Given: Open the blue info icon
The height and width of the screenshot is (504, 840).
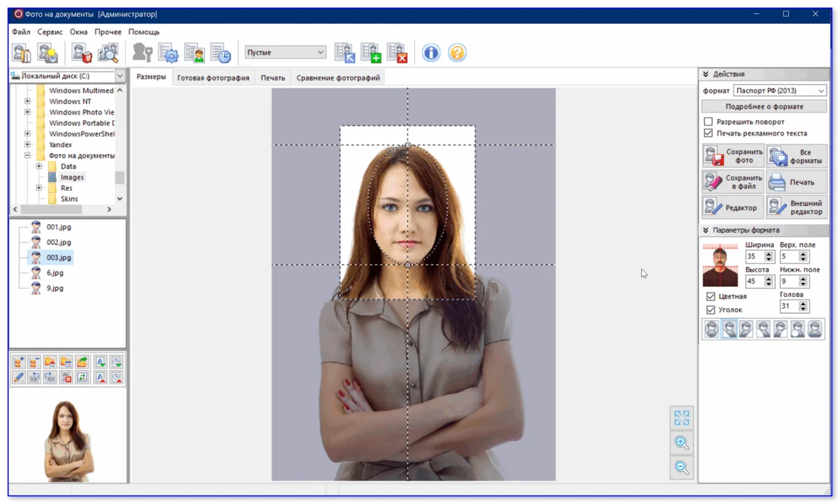Looking at the screenshot, I should (431, 52).
